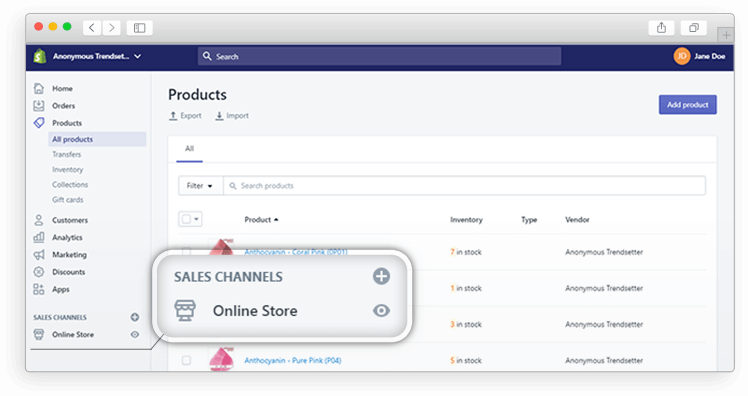
Task: Open Online Store via the sidebar storefront icon
Action: click(39, 334)
